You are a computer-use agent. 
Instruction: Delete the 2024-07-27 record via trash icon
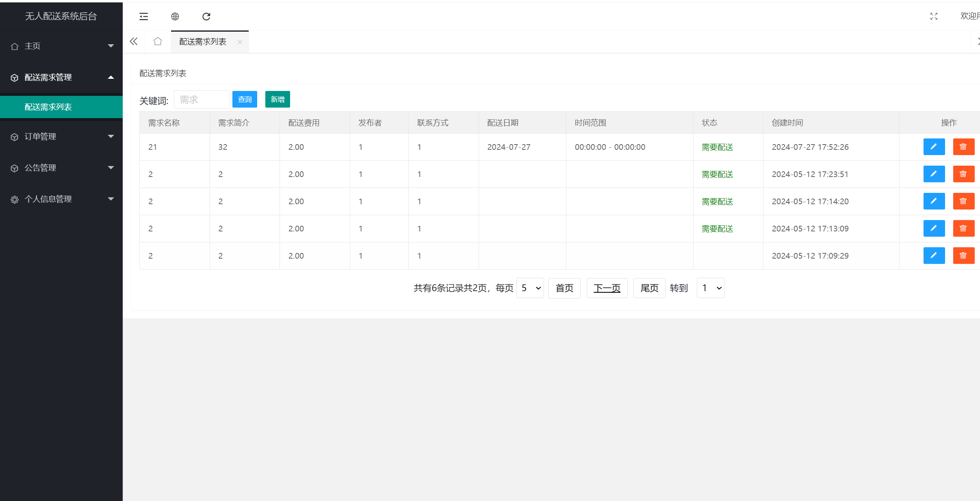point(963,147)
